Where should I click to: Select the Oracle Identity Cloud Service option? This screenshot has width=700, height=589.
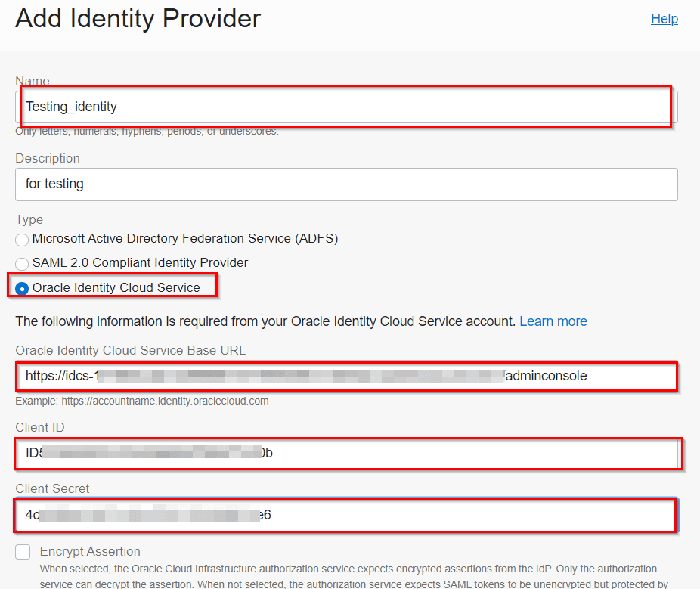[22, 288]
